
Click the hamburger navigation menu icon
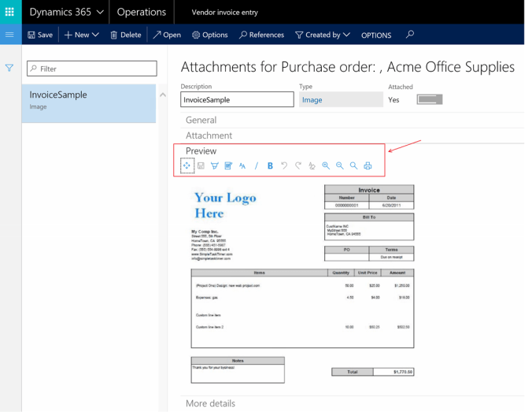[10, 35]
